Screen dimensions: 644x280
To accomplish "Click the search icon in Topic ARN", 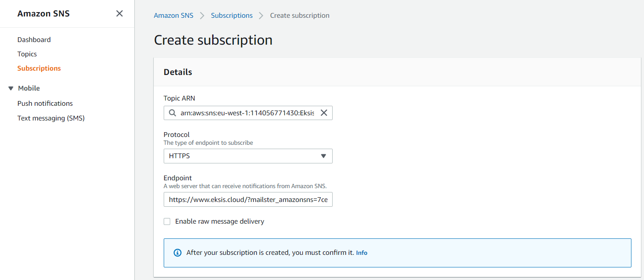I will [172, 113].
